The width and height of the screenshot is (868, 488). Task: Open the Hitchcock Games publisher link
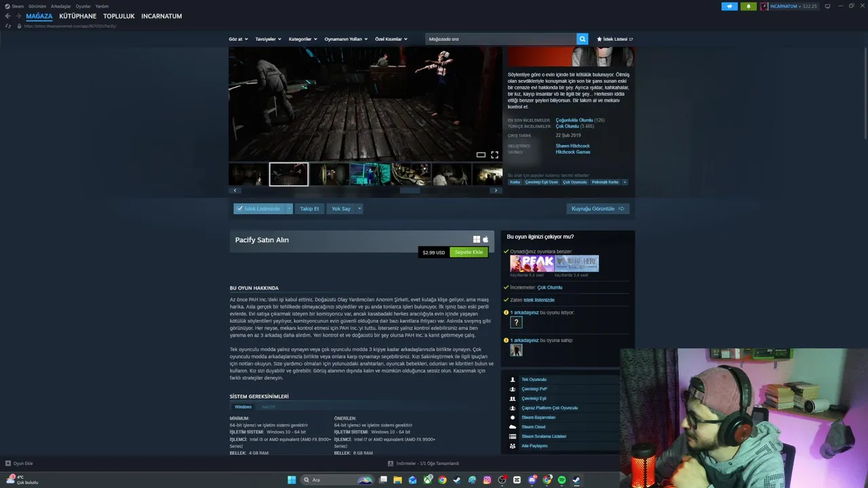573,152
